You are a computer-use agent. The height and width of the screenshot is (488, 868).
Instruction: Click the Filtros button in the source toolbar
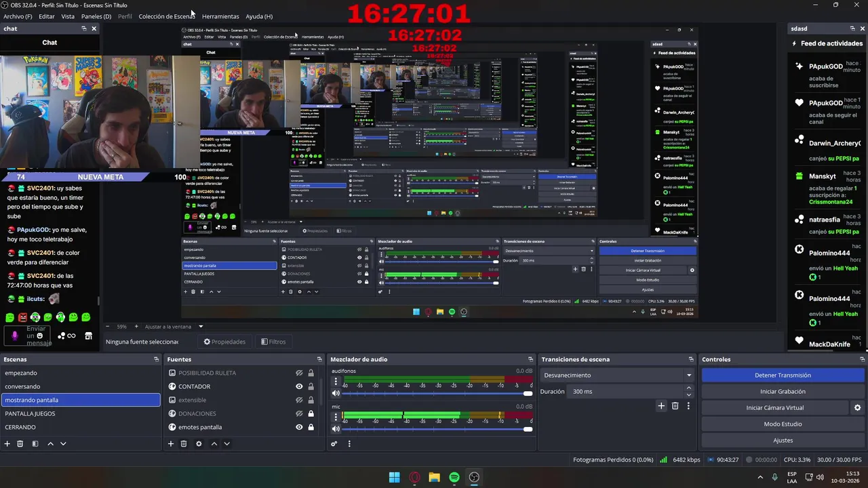pos(273,342)
